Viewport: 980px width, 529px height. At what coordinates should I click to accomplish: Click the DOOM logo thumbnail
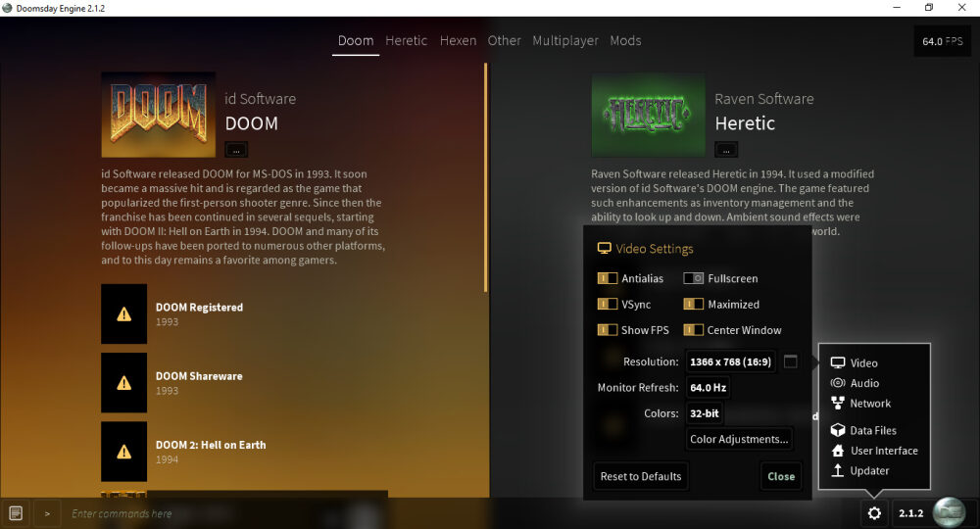pos(158,115)
